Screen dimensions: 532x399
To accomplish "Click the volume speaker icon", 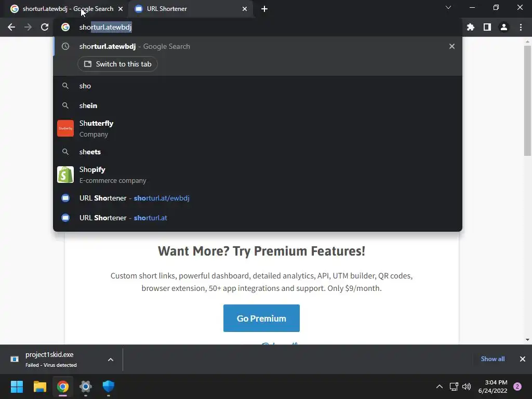I will pos(467,387).
